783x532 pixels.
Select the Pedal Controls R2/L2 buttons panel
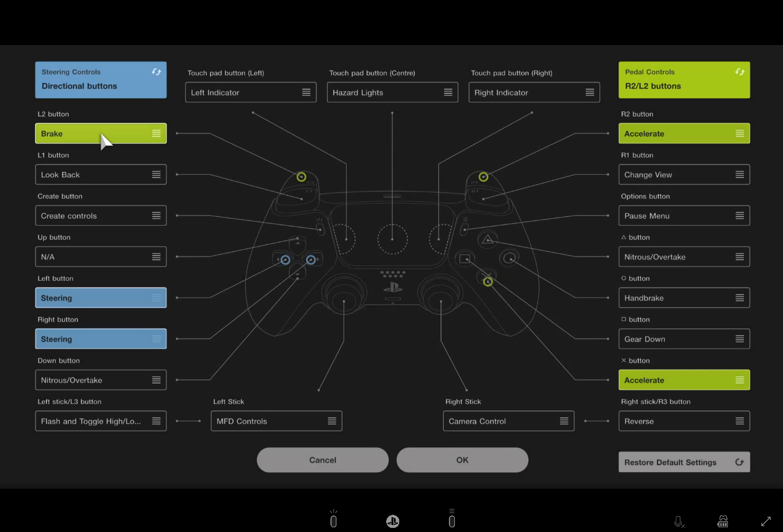[x=678, y=81]
